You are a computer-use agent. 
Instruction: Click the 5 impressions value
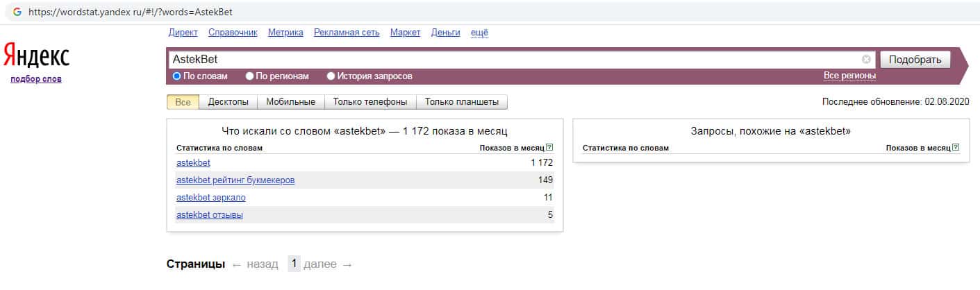[550, 215]
